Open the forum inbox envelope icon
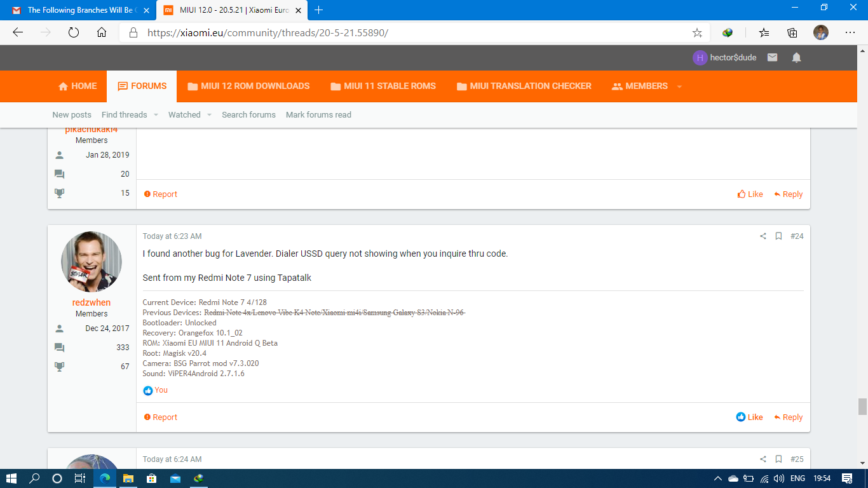 click(772, 57)
